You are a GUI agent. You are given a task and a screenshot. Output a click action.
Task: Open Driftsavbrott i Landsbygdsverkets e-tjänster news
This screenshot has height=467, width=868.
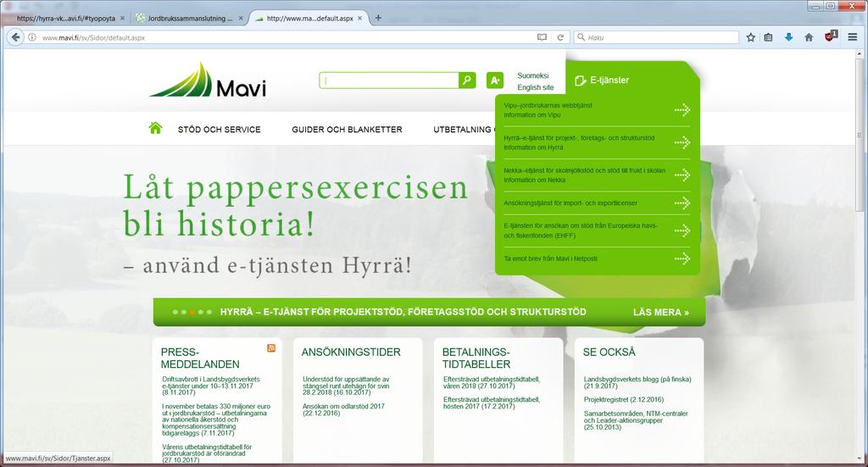[211, 386]
